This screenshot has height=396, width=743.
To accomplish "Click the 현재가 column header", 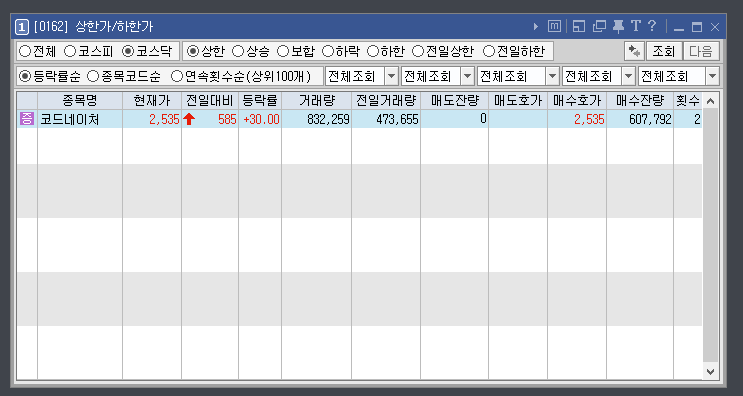I will (152, 100).
